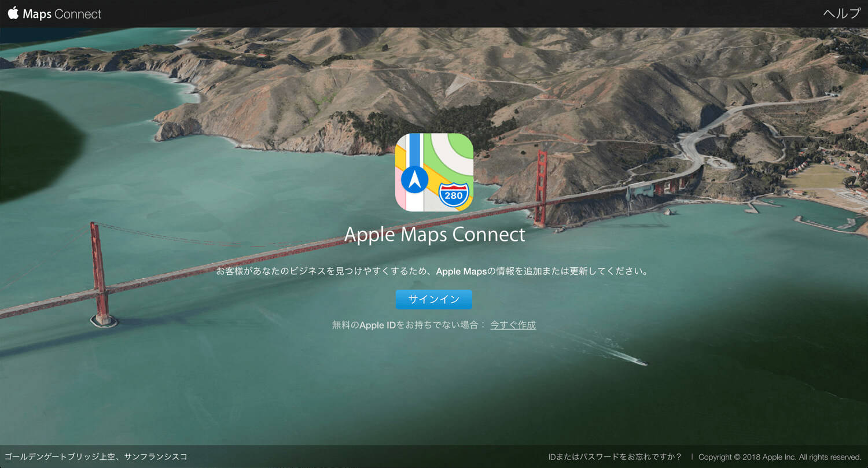
Task: Click the Maps Connect header title
Action: 62,14
